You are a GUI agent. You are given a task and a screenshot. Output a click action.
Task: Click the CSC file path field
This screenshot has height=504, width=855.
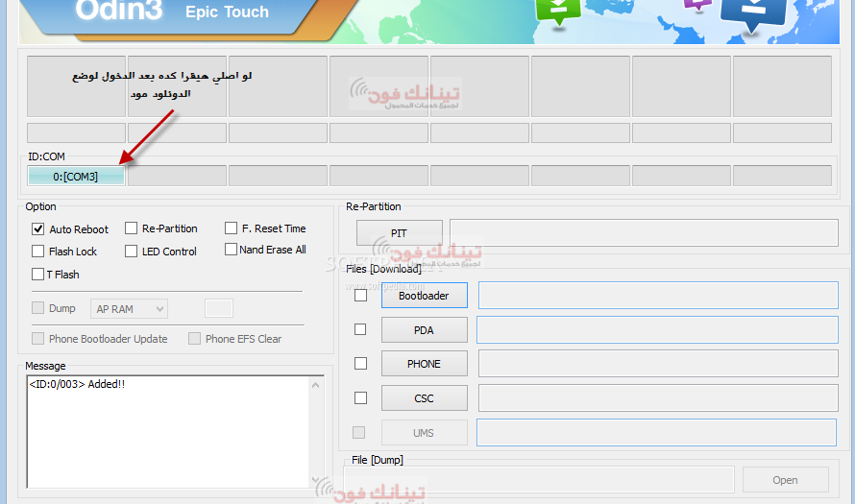[x=658, y=398]
